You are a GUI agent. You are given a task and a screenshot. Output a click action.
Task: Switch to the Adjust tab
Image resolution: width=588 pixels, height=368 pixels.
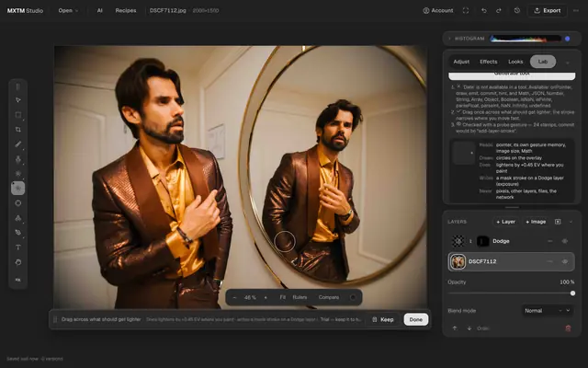[x=461, y=62]
